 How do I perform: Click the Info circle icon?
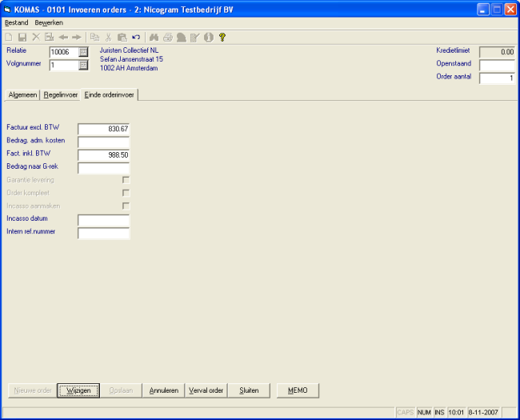point(209,37)
